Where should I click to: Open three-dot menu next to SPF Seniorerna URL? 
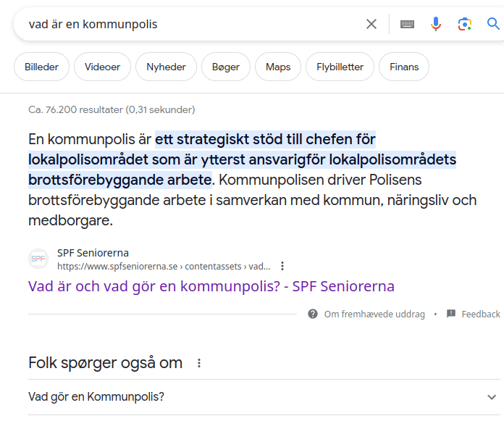click(x=282, y=265)
